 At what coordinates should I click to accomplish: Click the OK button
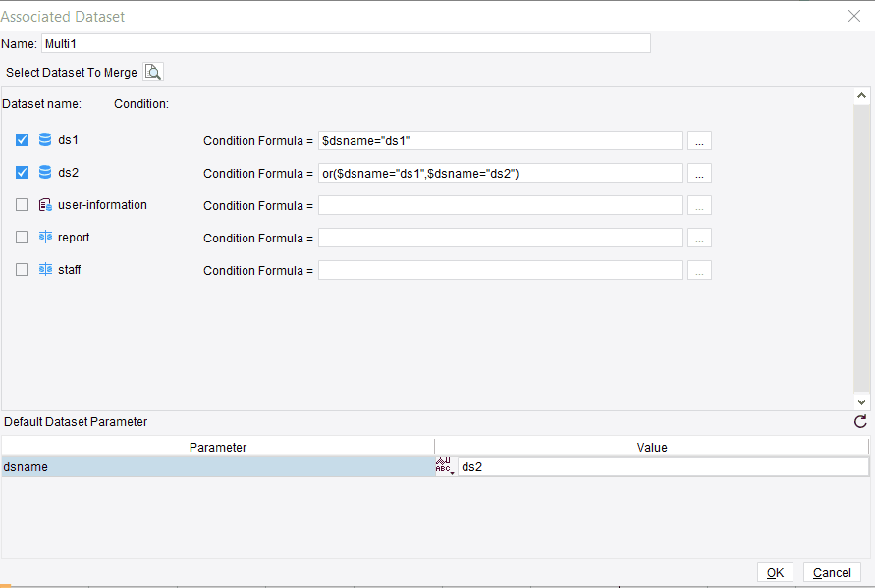pyautogui.click(x=775, y=572)
